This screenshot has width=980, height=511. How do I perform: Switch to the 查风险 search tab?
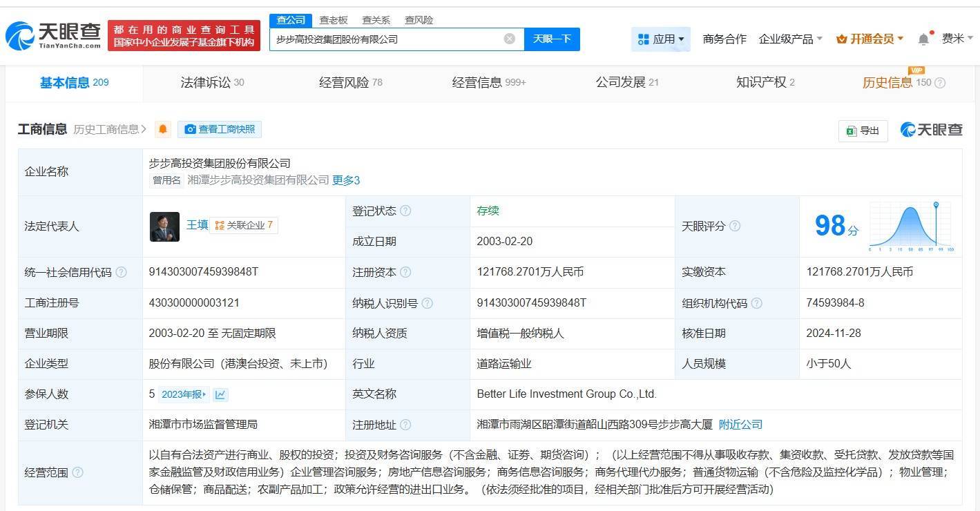point(419,20)
